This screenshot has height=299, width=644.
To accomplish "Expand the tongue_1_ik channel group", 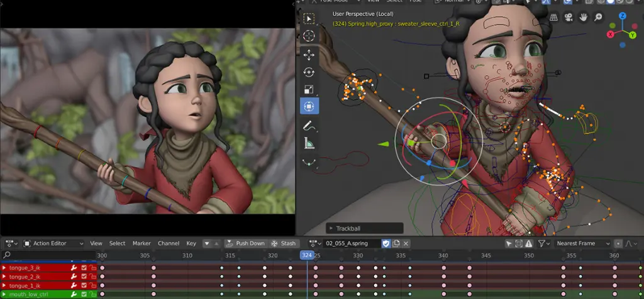I will tap(4, 285).
